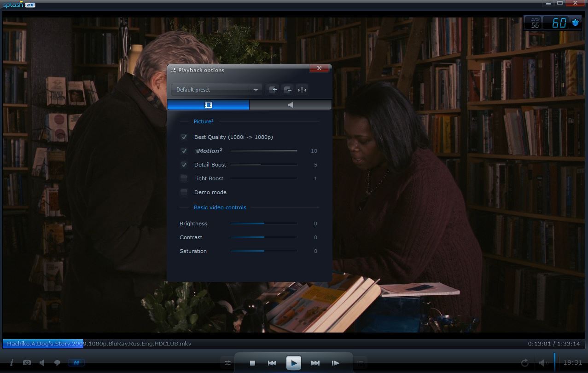Click the blue stopwatch icon in FPS overlay
Viewport: 588px width, 373px height.
click(x=576, y=22)
